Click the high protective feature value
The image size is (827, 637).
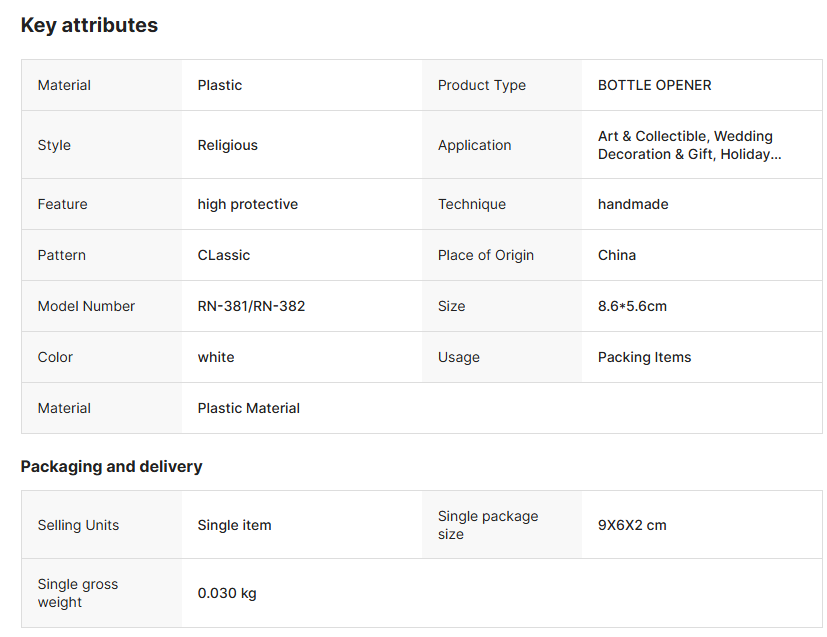tap(247, 204)
